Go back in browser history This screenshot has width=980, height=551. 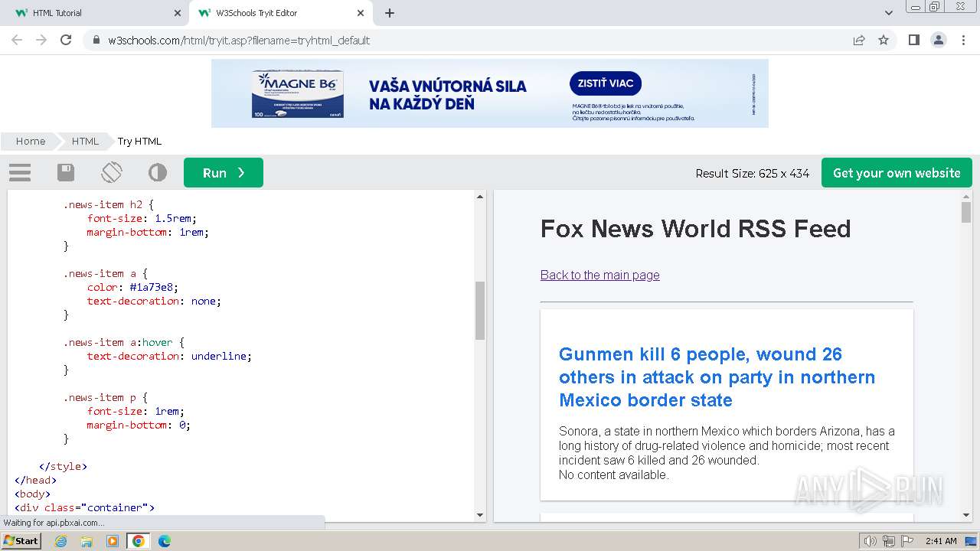click(17, 40)
